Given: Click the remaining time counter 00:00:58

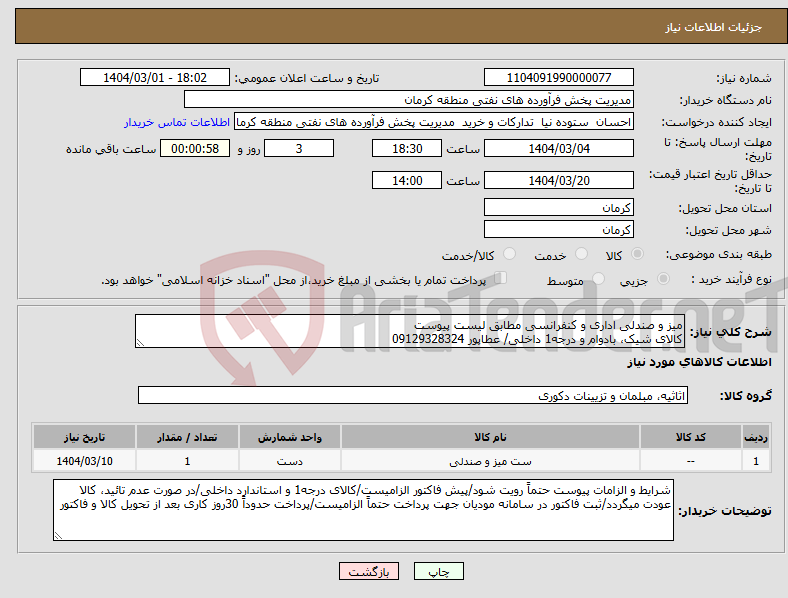Looking at the screenshot, I should pyautogui.click(x=195, y=148).
